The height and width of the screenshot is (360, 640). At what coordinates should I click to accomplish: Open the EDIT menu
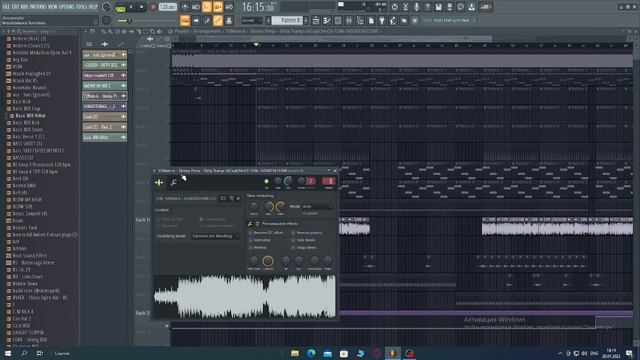[x=16, y=7]
